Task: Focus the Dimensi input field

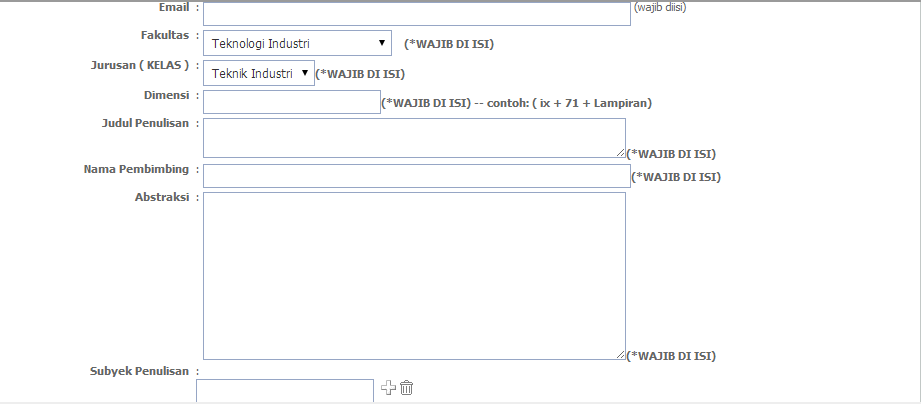Action: tap(292, 102)
